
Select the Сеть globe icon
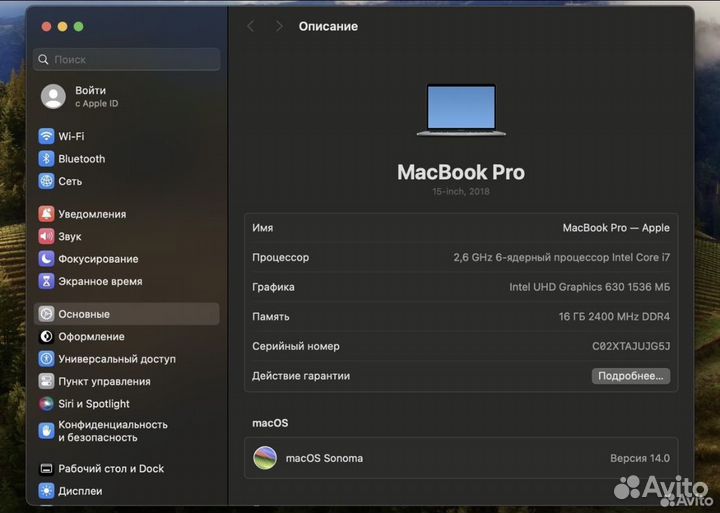click(x=46, y=181)
